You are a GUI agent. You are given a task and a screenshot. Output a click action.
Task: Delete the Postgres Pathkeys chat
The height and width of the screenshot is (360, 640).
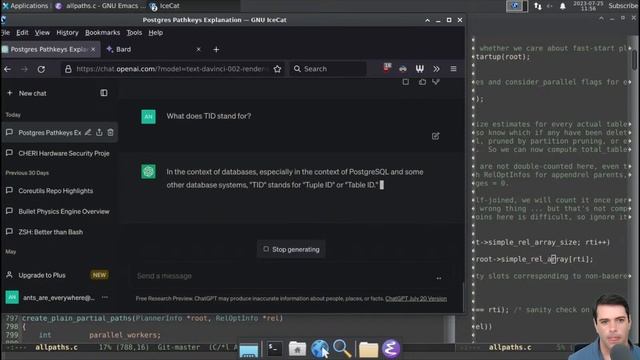110,132
